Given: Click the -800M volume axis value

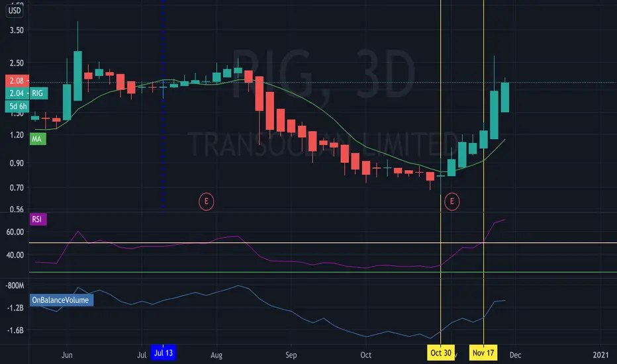Looking at the screenshot, I should click(15, 286).
